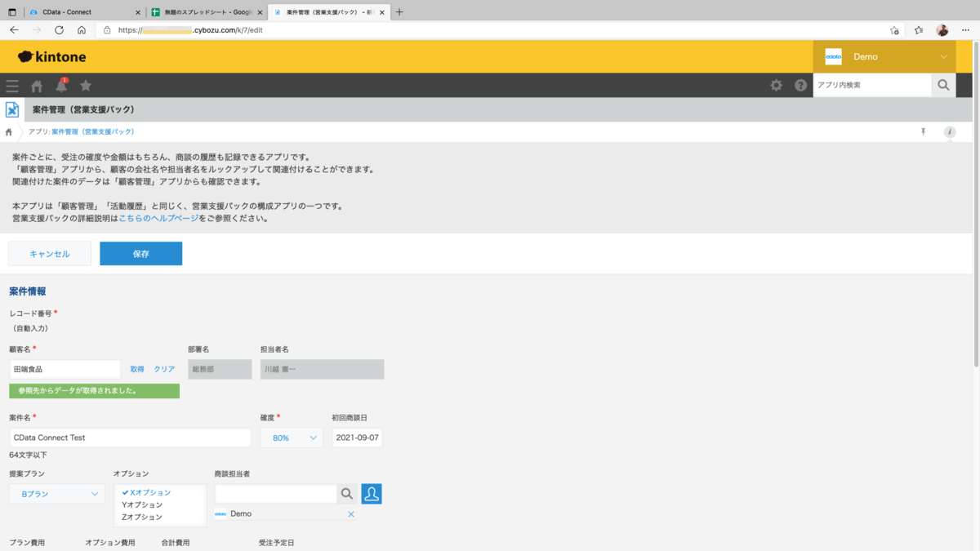Screen dimensions: 980x551
Task: Click browser profile avatar
Action: [942, 29]
